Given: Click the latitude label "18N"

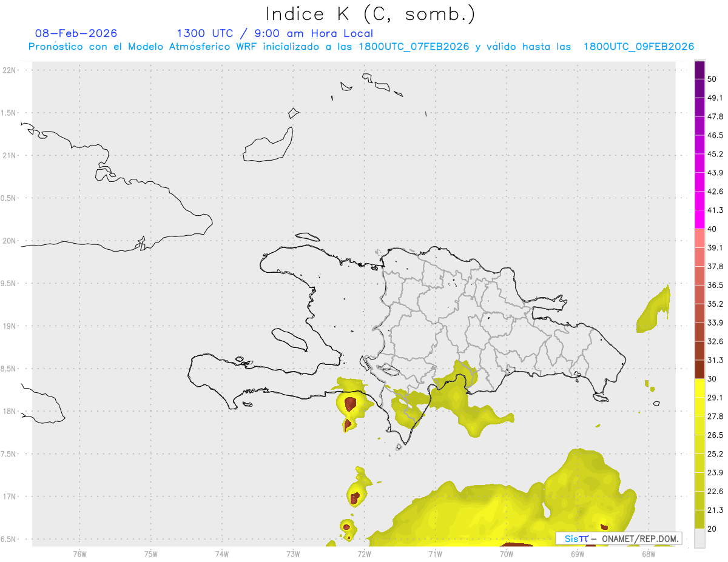Looking at the screenshot, I should coord(10,411).
